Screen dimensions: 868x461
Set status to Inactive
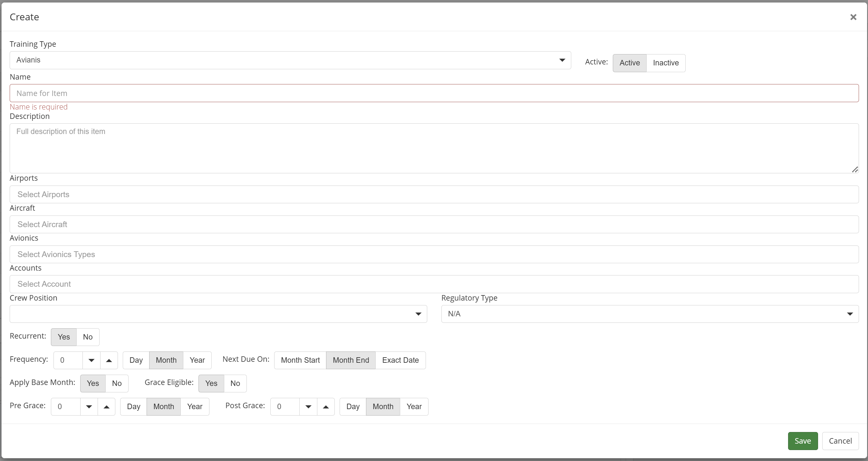pos(665,63)
